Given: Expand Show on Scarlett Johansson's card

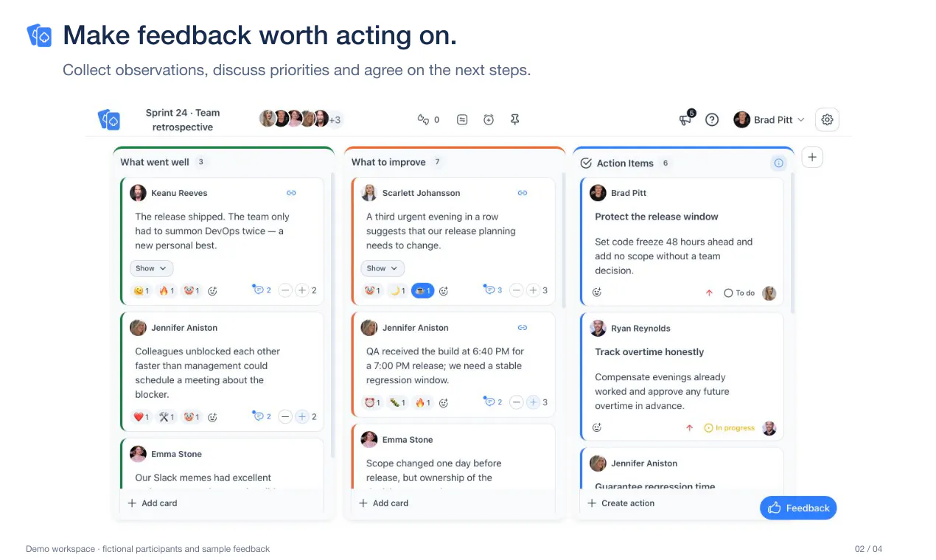Looking at the screenshot, I should click(383, 268).
